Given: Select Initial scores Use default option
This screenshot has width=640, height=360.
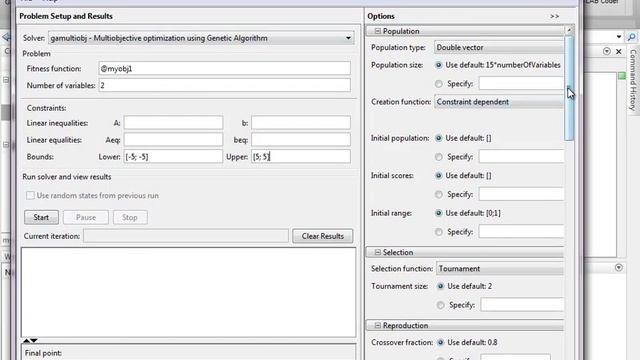Looking at the screenshot, I should 439,176.
